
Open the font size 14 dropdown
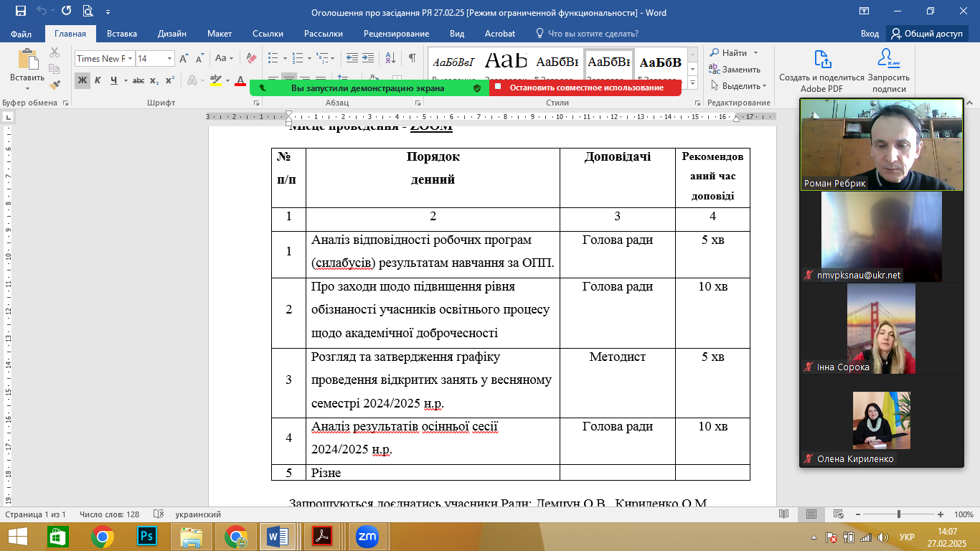click(170, 59)
